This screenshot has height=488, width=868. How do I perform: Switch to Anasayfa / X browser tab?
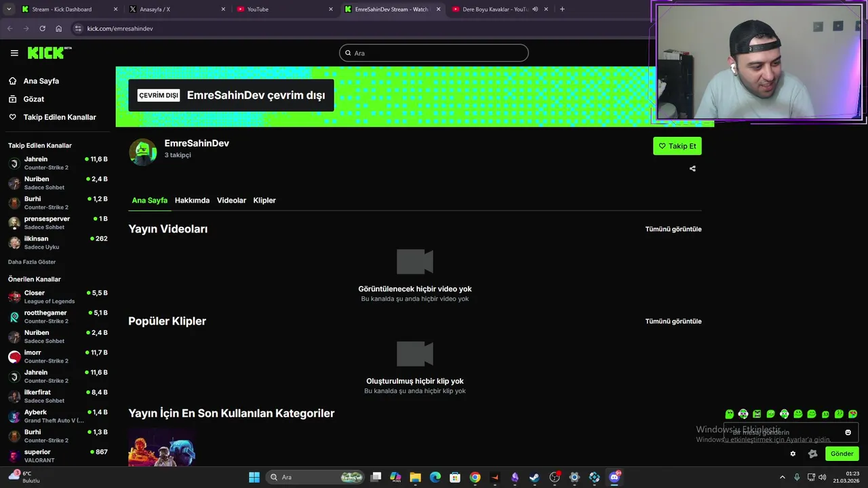[x=178, y=9]
